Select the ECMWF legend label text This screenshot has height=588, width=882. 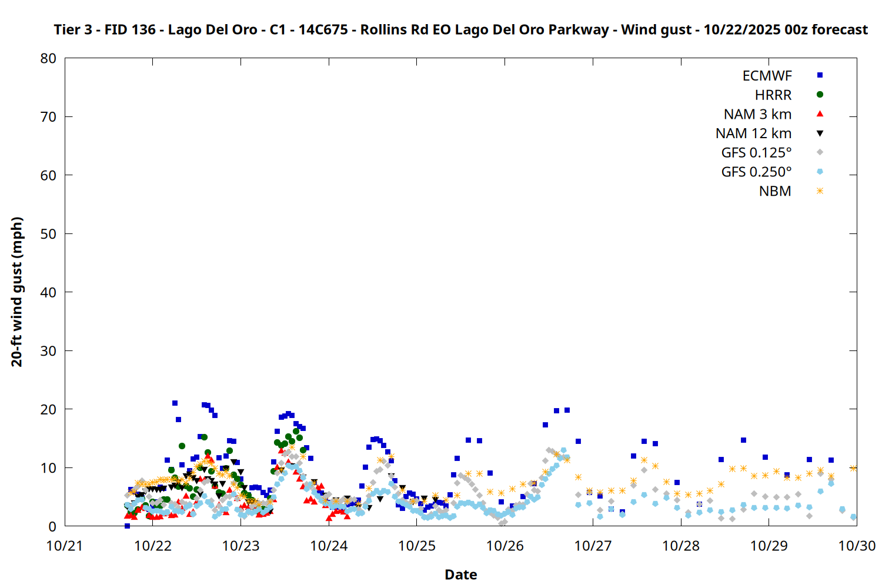click(x=767, y=76)
